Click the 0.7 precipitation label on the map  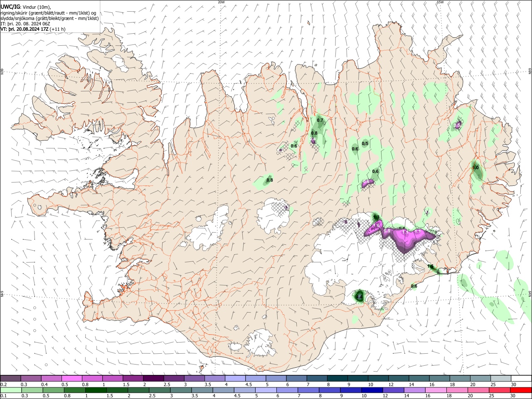(x=320, y=120)
